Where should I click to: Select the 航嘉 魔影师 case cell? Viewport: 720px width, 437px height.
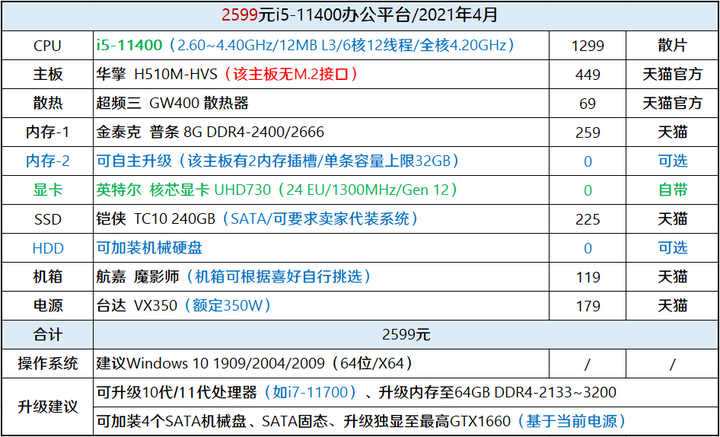click(x=321, y=277)
